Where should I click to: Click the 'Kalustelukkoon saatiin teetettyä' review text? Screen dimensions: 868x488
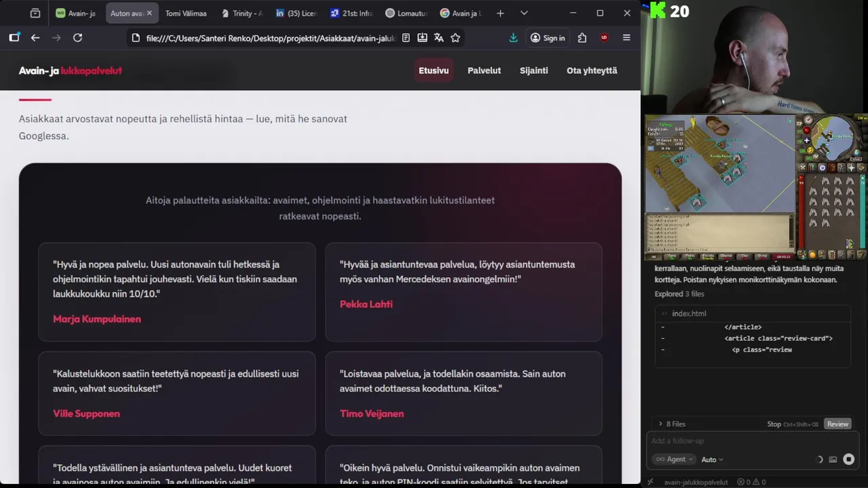point(176,381)
